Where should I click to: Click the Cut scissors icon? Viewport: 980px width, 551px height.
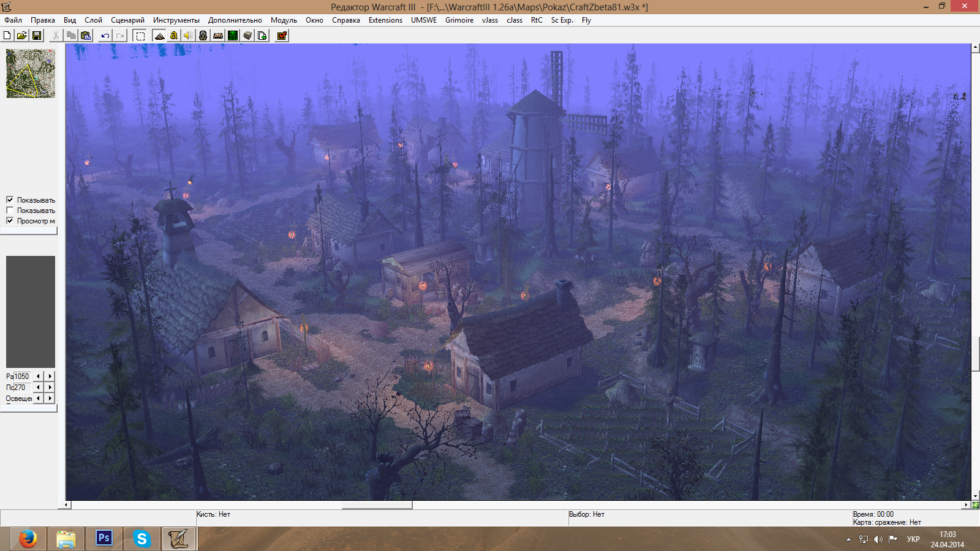pyautogui.click(x=56, y=36)
